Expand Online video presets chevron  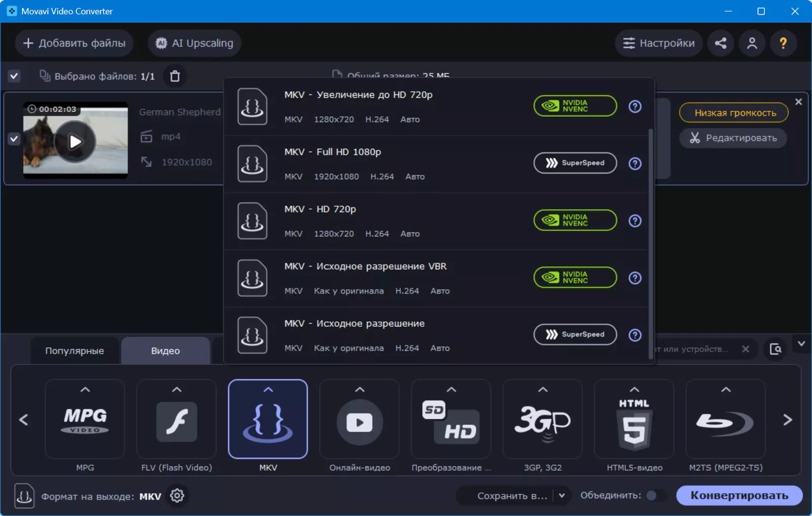pyautogui.click(x=360, y=390)
